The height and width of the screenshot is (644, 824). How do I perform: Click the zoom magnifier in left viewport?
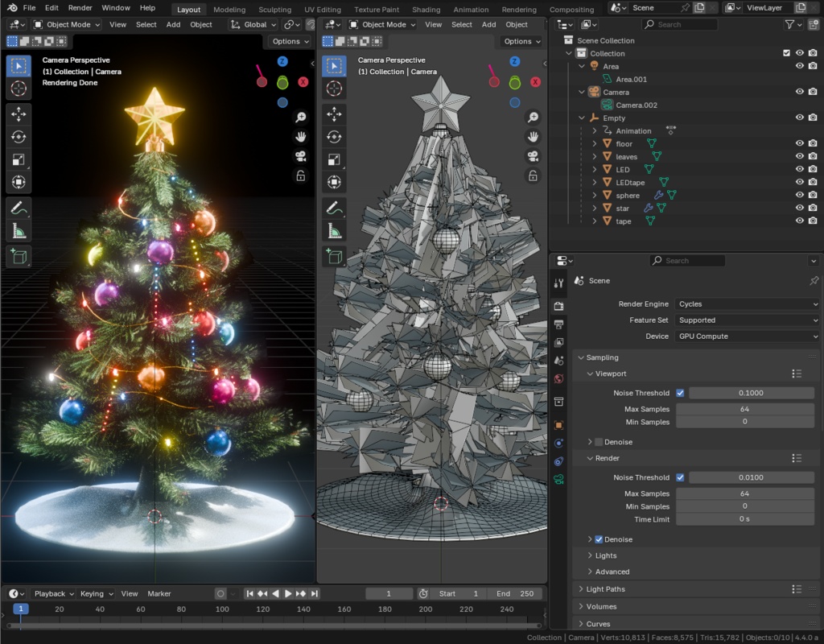click(301, 118)
